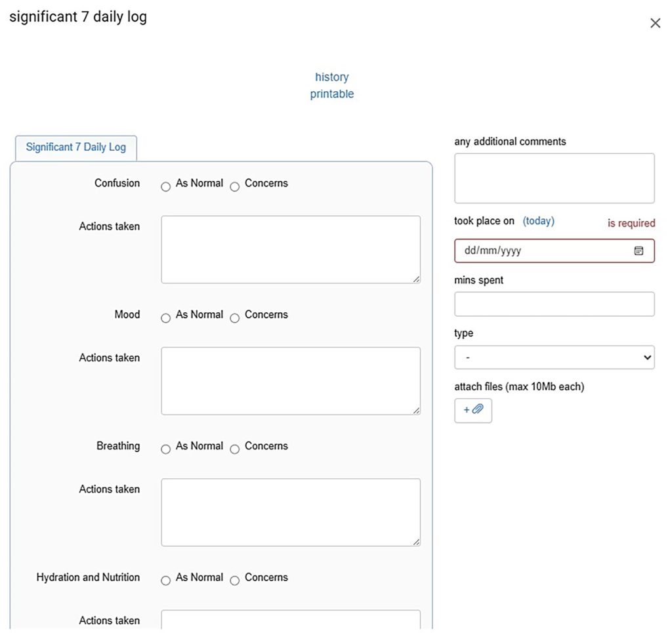Set Breathing to 'As Normal'
The image size is (672, 633).
tap(165, 449)
